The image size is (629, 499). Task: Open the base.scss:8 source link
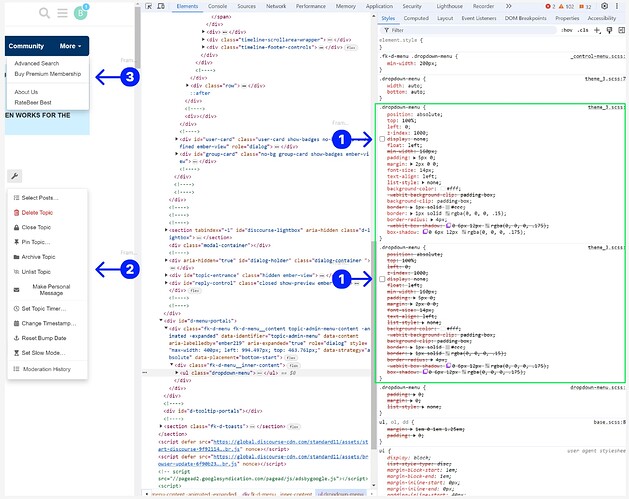(x=609, y=422)
